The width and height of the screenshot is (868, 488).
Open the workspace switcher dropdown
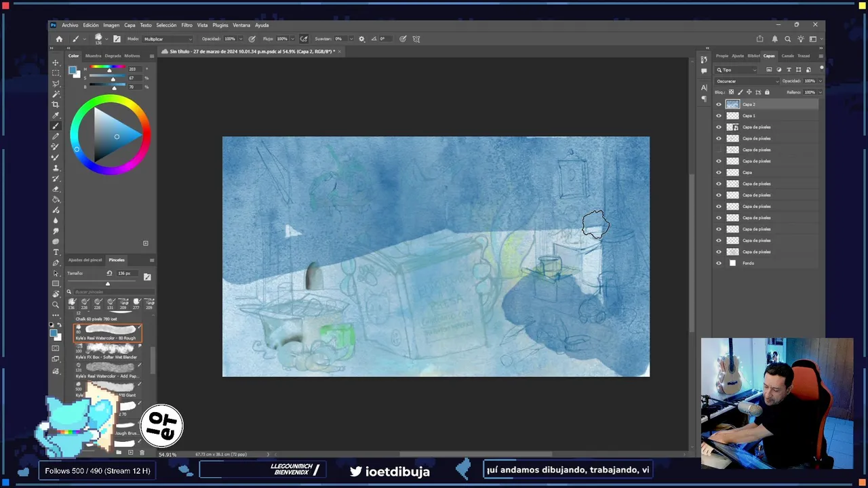coord(816,39)
